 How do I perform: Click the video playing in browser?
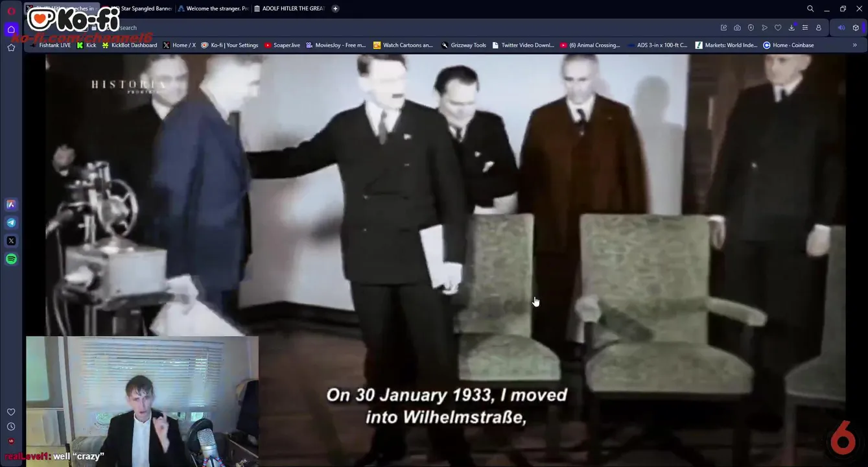pyautogui.click(x=445, y=259)
